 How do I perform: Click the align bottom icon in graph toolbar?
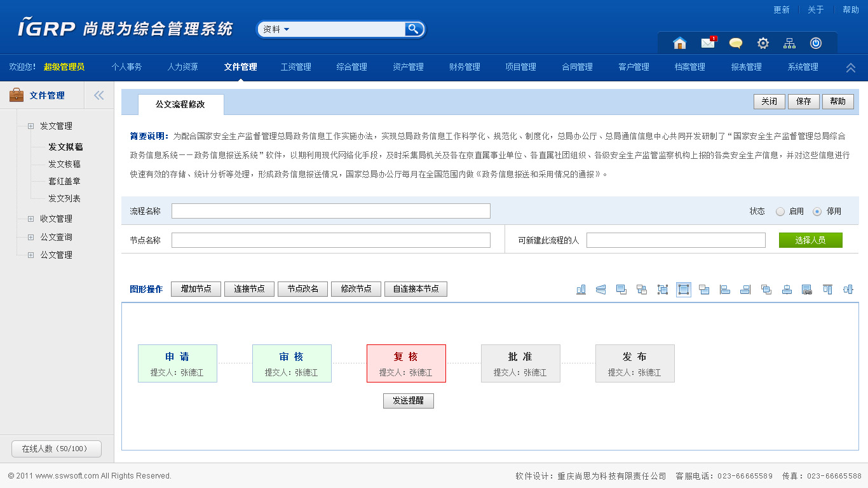click(581, 290)
